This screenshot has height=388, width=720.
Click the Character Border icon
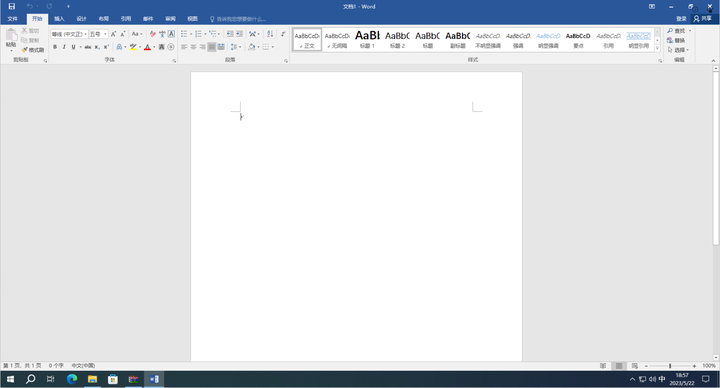click(x=171, y=34)
